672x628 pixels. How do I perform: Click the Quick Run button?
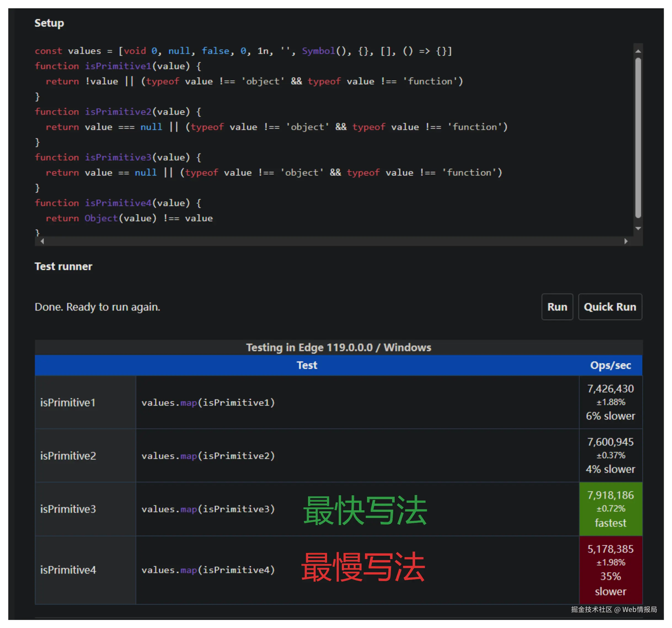[x=610, y=307]
